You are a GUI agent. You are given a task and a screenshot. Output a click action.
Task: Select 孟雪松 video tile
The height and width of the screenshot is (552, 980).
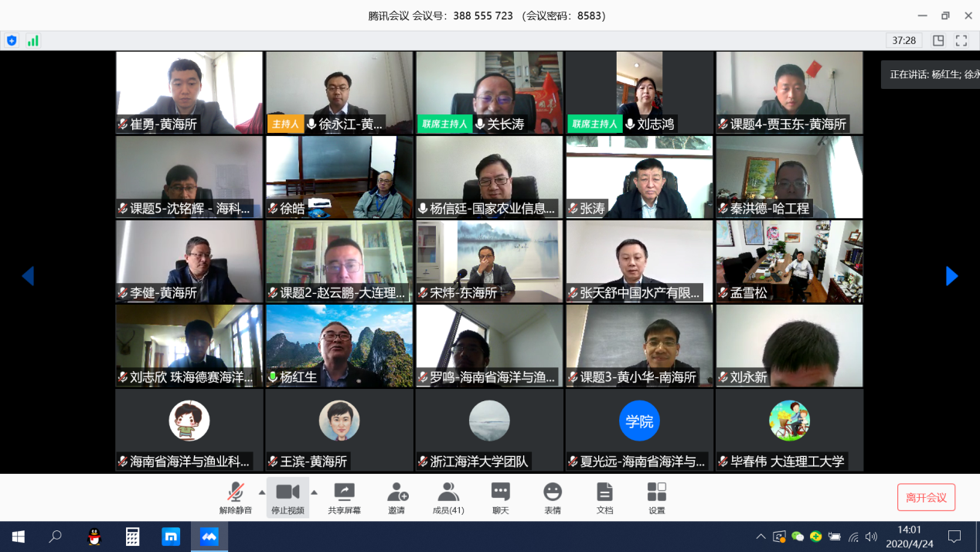(x=789, y=261)
